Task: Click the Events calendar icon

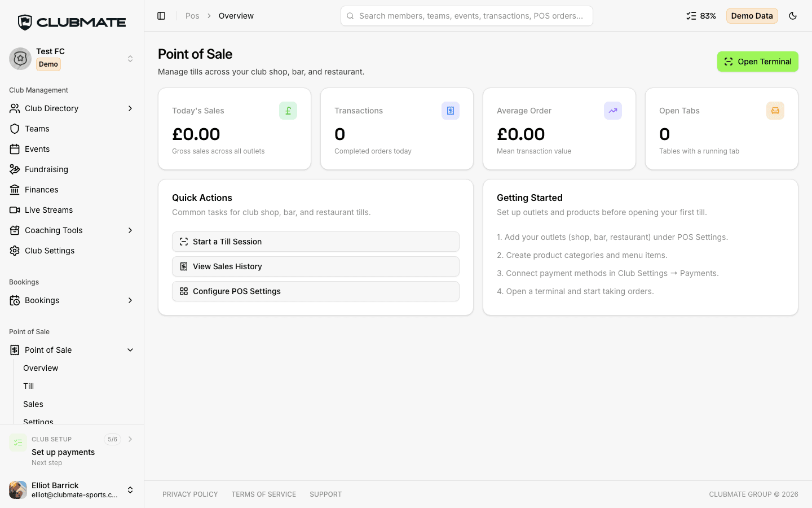Action: (x=15, y=149)
